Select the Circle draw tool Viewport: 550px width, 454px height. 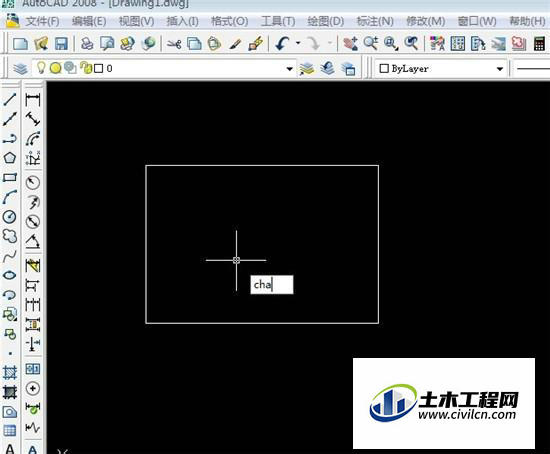pyautogui.click(x=10, y=217)
